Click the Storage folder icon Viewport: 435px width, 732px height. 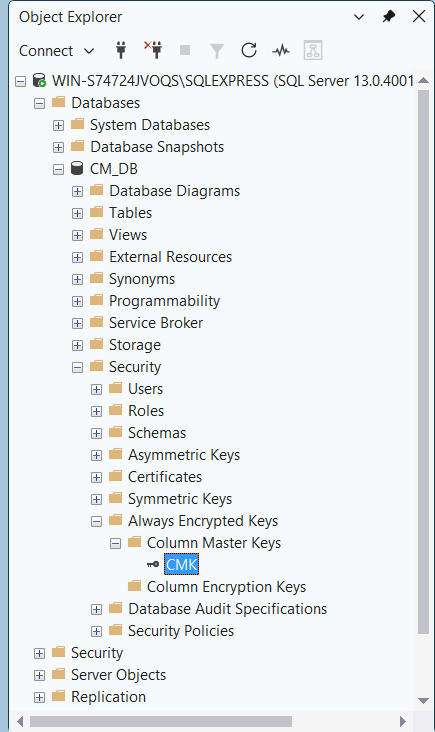point(96,344)
